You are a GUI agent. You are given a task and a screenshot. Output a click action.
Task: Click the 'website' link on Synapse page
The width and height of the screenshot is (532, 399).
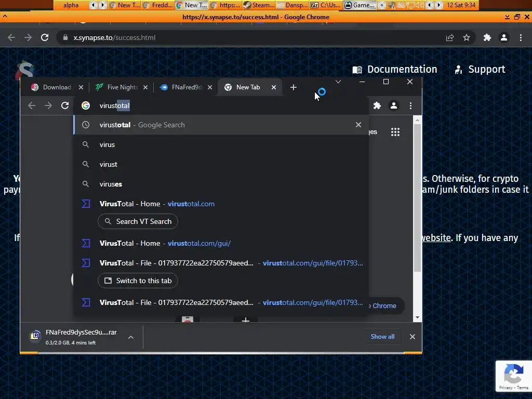[436, 238]
